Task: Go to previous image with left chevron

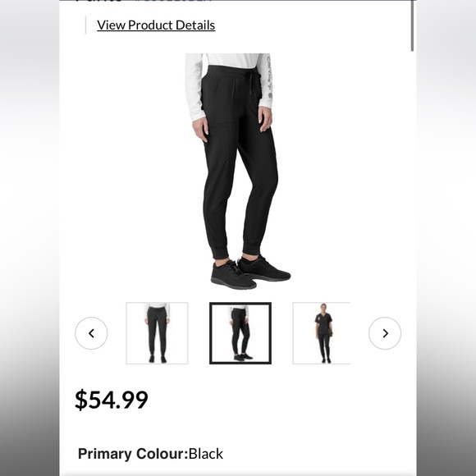Action: click(91, 333)
